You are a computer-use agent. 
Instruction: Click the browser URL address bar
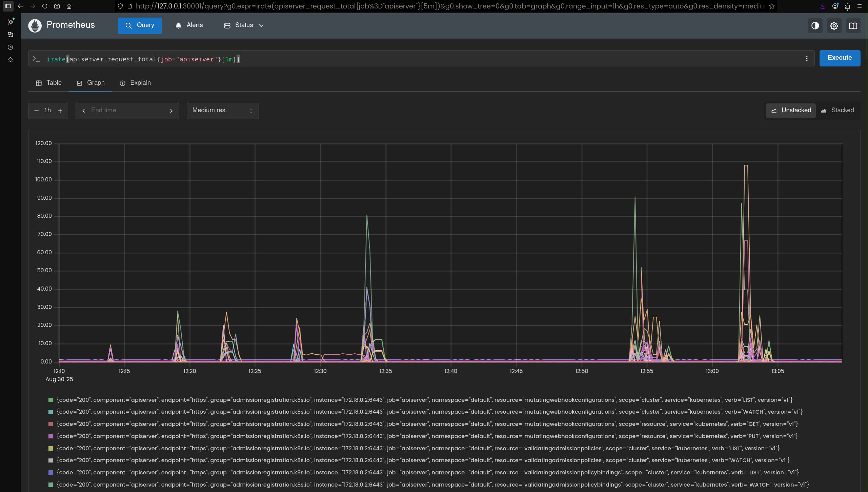(450, 6)
